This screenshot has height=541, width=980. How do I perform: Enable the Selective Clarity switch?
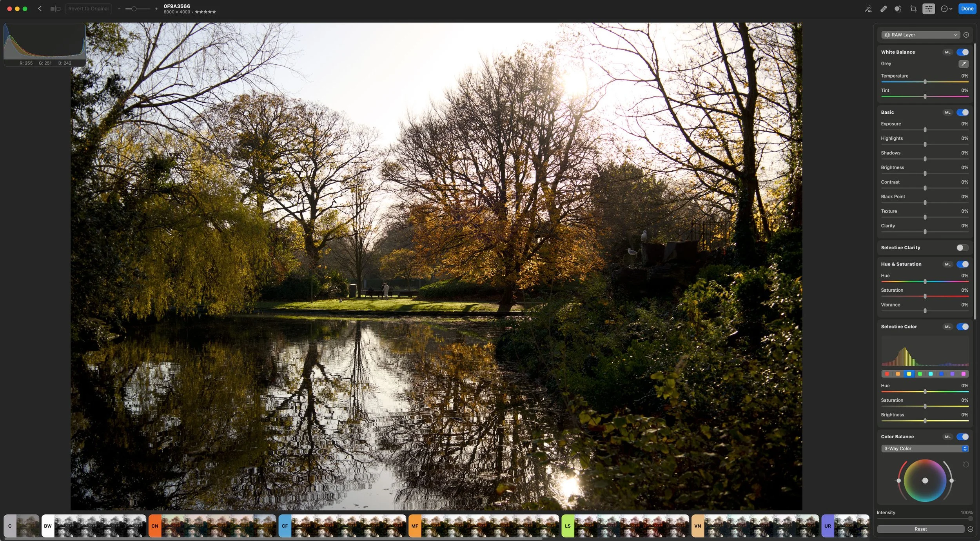(x=962, y=248)
